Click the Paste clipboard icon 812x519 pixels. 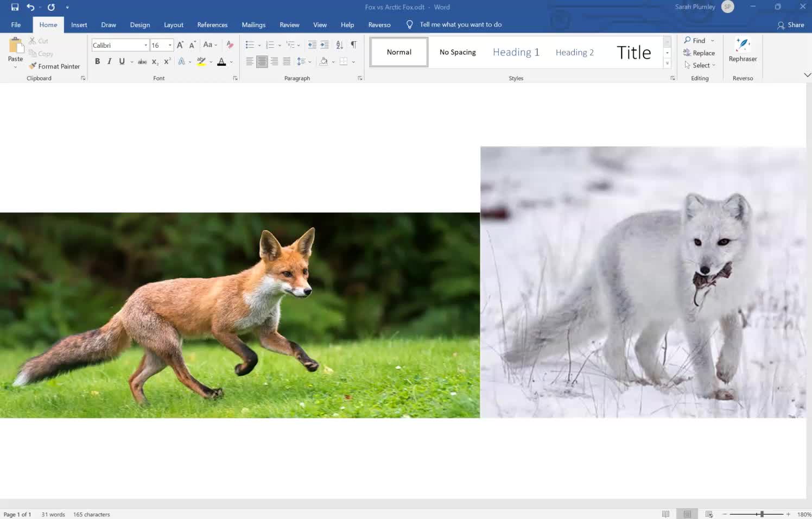coord(16,46)
